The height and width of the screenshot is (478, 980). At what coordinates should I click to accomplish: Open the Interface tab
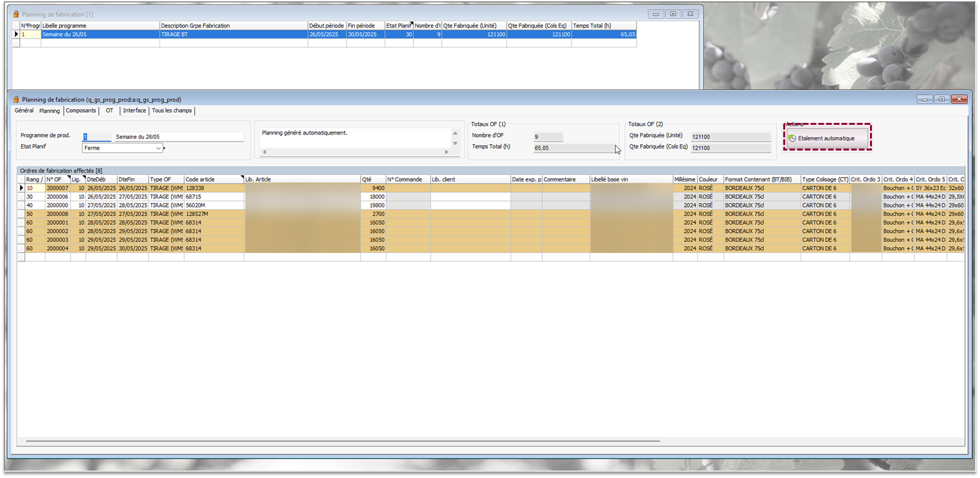(134, 111)
